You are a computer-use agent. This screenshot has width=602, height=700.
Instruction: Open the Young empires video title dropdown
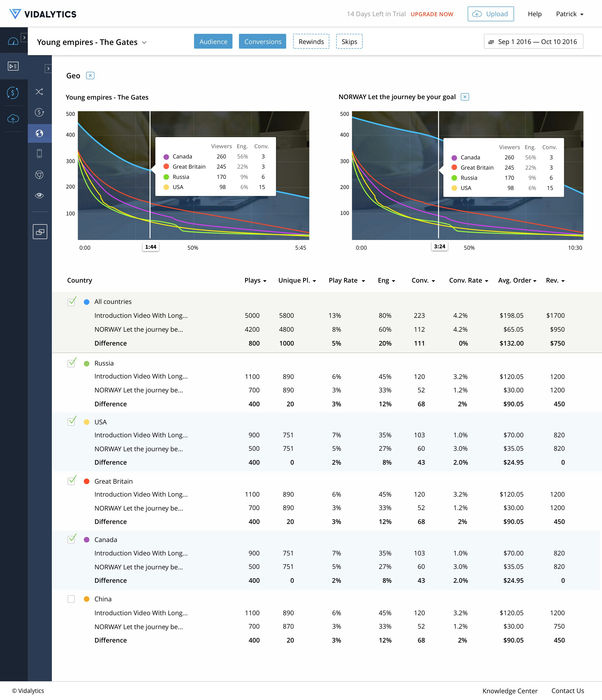click(x=144, y=43)
